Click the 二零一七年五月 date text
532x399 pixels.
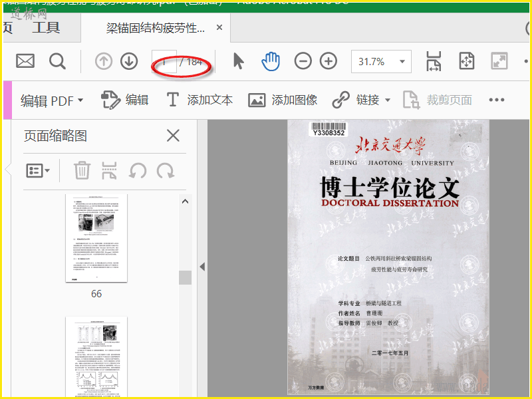[x=390, y=353]
